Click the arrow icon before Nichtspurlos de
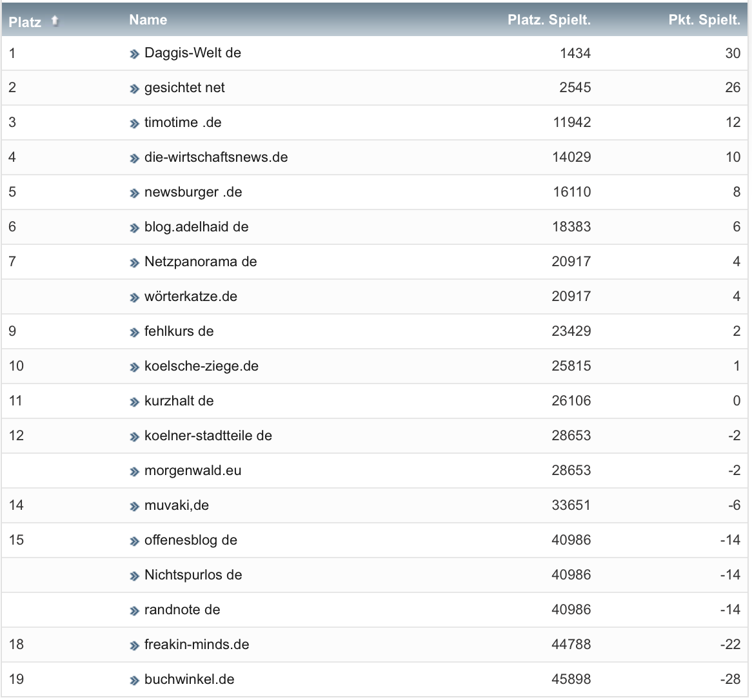Image resolution: width=752 pixels, height=700 pixels. 134,576
